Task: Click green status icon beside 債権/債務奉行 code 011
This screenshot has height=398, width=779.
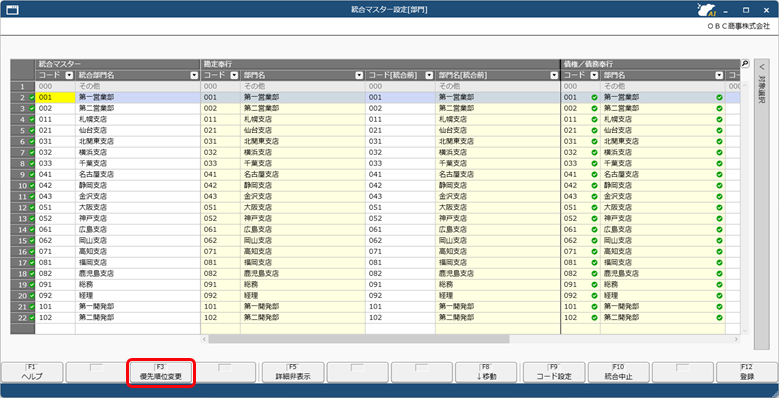Action: coord(594,119)
